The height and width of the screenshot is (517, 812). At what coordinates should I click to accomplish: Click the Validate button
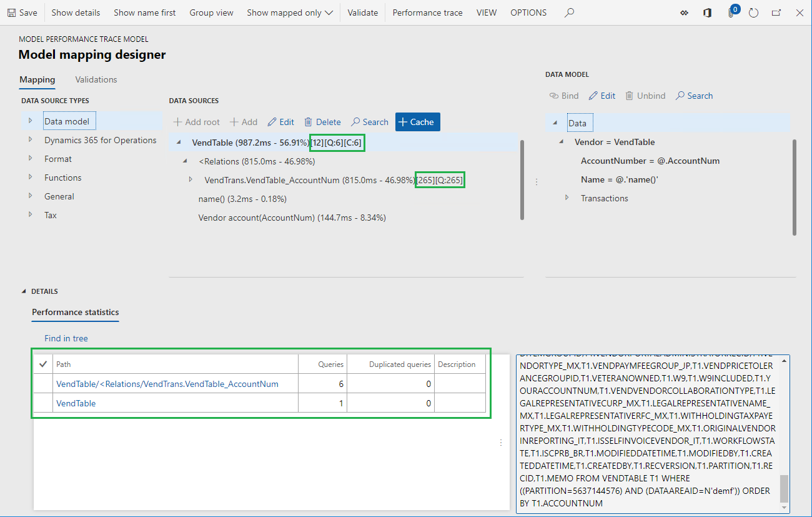coord(363,13)
